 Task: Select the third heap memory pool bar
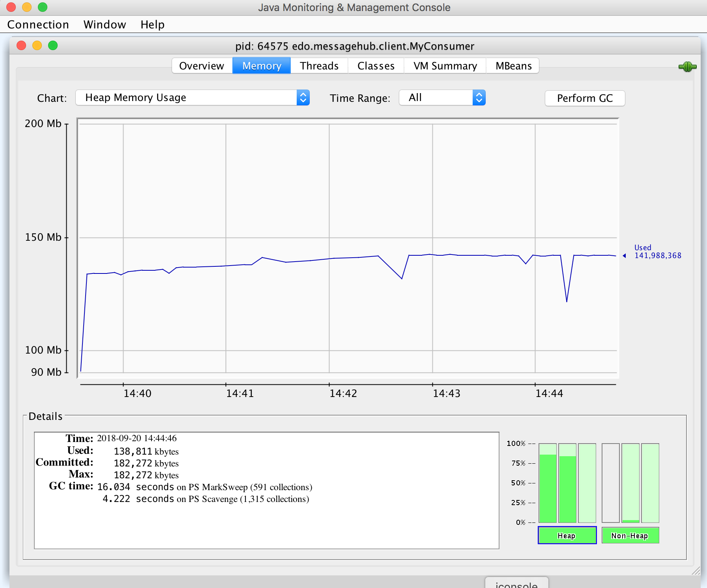click(x=587, y=483)
